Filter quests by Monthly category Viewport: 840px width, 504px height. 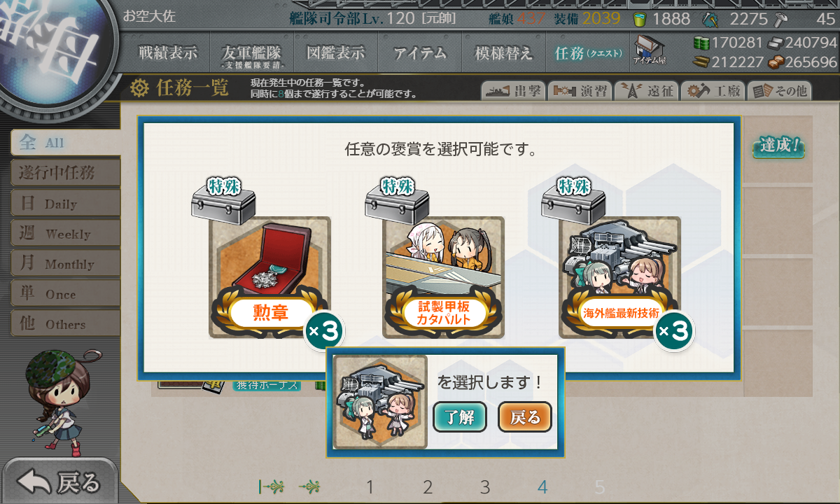pyautogui.click(x=65, y=263)
